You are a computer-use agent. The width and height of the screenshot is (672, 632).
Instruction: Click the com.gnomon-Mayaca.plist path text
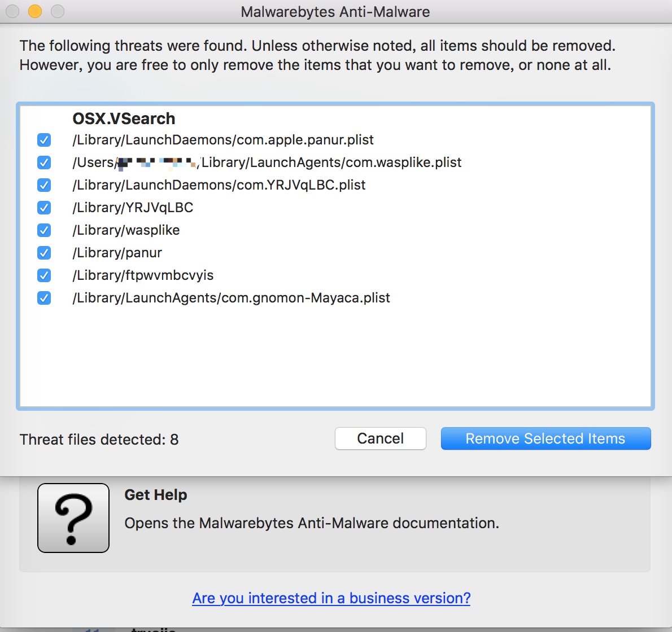tap(231, 298)
